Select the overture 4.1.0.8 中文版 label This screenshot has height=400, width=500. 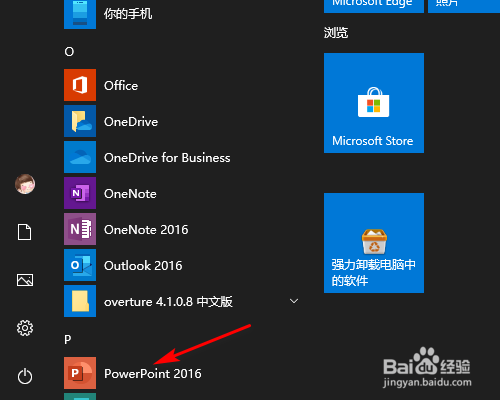[168, 302]
